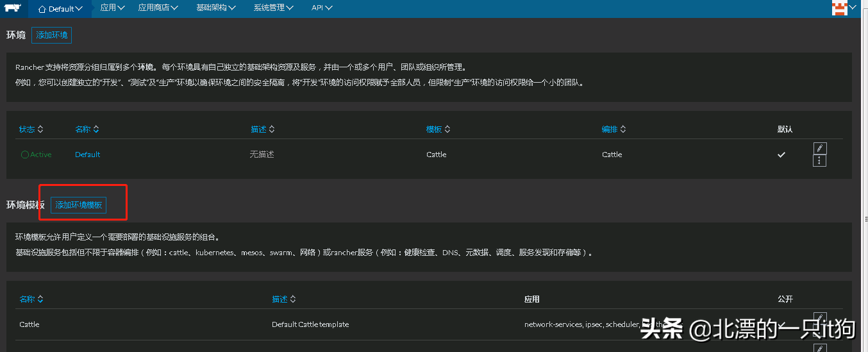Screen dimensions: 868x352
Task: Open the API menu
Action: coord(322,8)
